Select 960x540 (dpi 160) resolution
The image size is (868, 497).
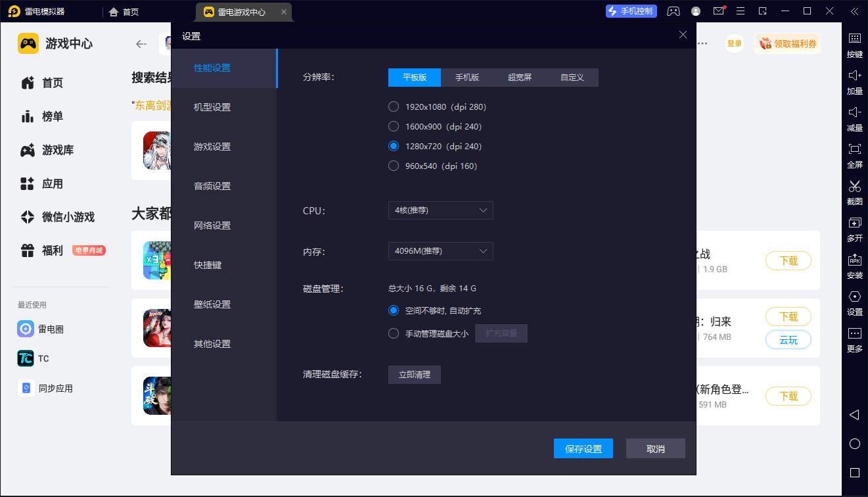[x=432, y=166]
